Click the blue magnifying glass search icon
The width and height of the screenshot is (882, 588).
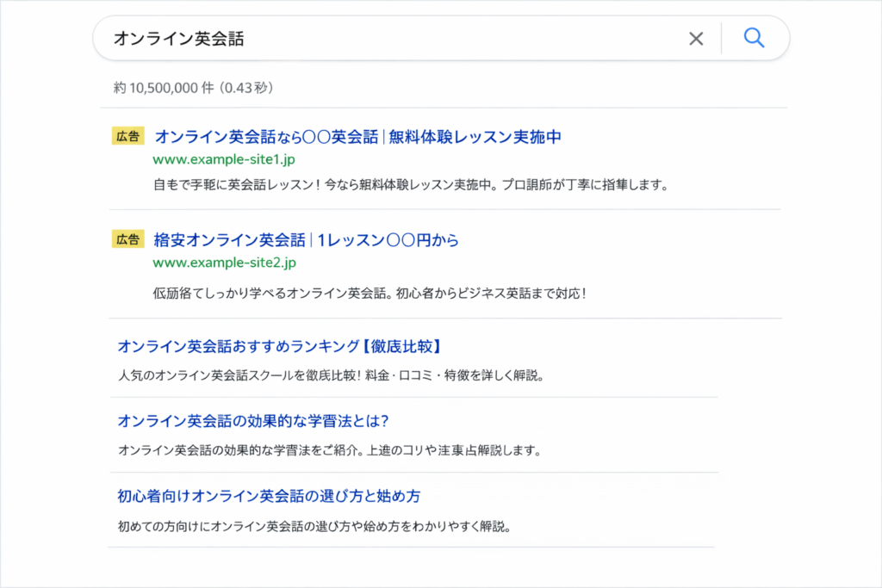(x=754, y=38)
